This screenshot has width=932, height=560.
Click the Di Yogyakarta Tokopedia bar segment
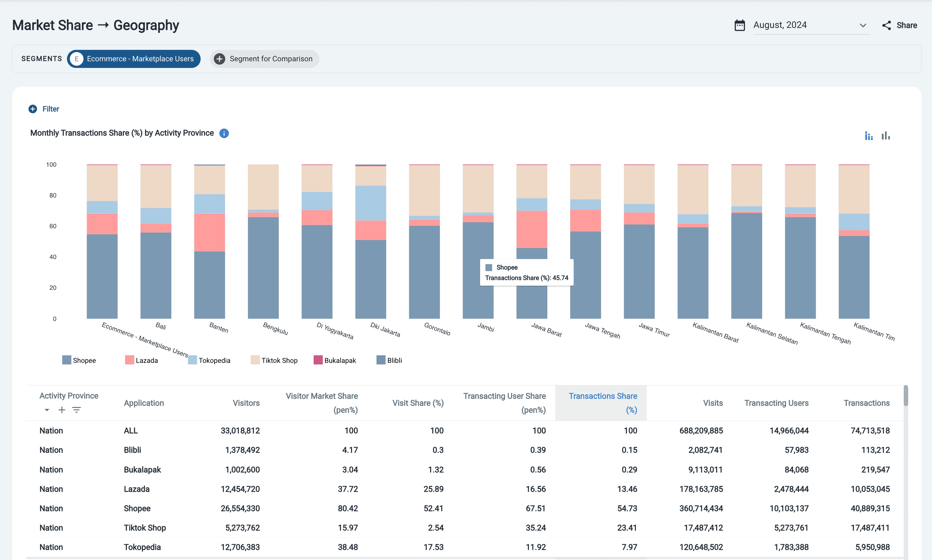click(317, 201)
